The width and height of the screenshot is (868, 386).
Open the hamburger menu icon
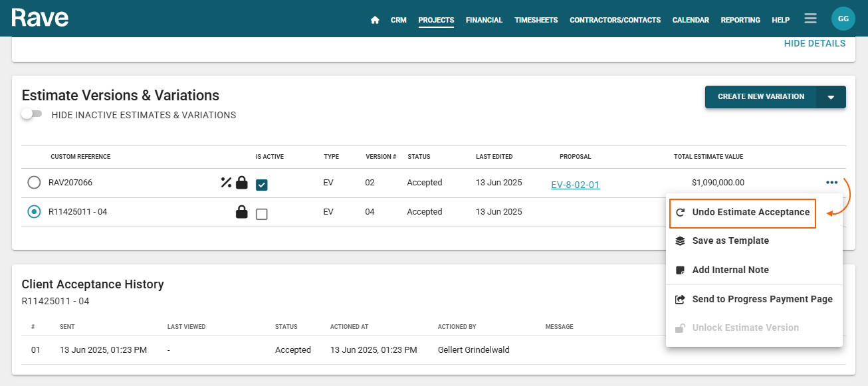[810, 19]
